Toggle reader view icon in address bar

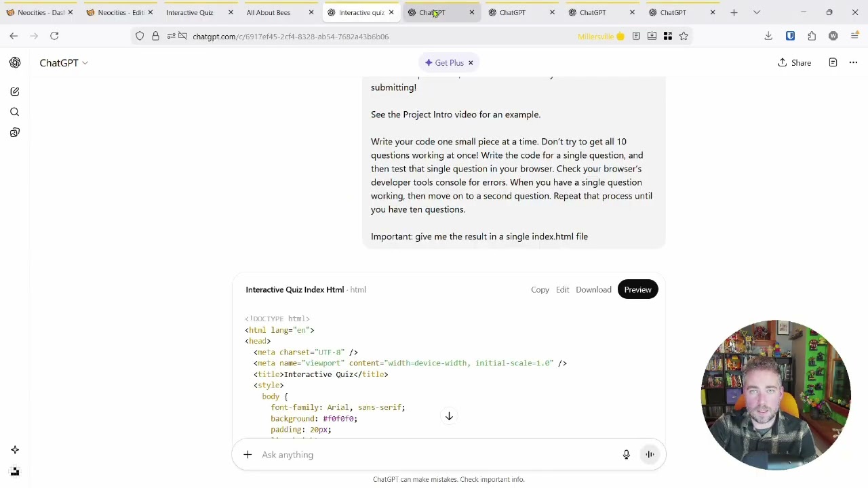coord(636,36)
